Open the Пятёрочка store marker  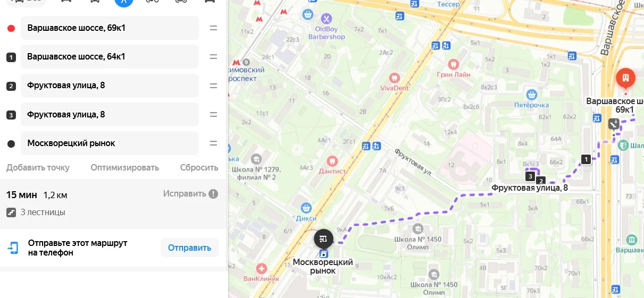531,95
